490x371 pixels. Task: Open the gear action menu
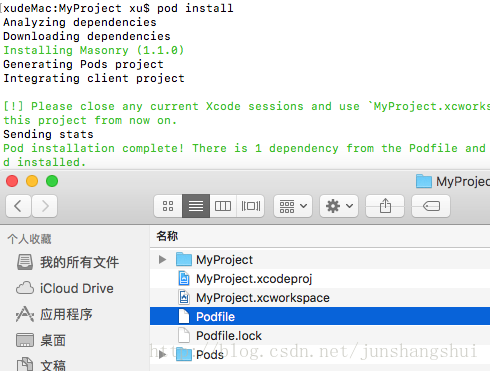click(339, 206)
